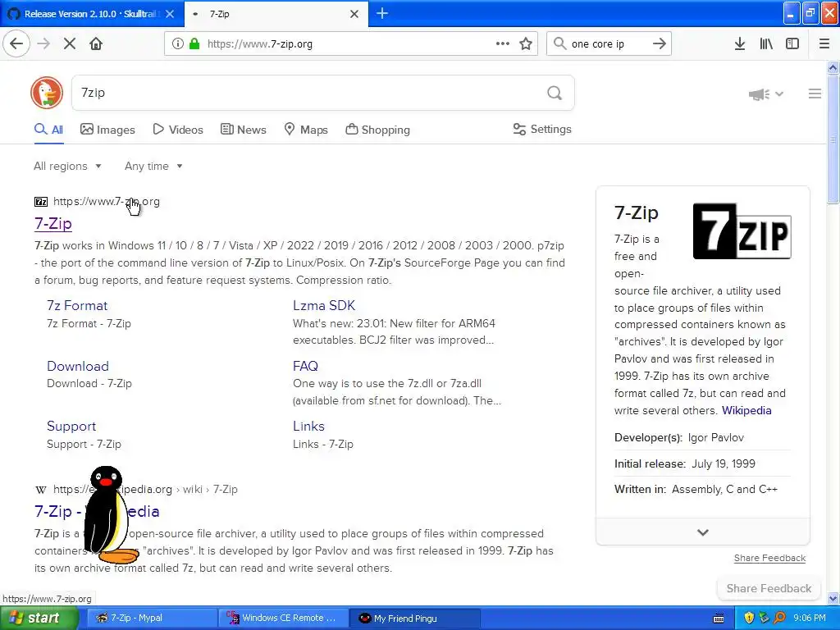Click the https://www.7-zip.org result URL
The image size is (840, 630).
pyautogui.click(x=106, y=202)
